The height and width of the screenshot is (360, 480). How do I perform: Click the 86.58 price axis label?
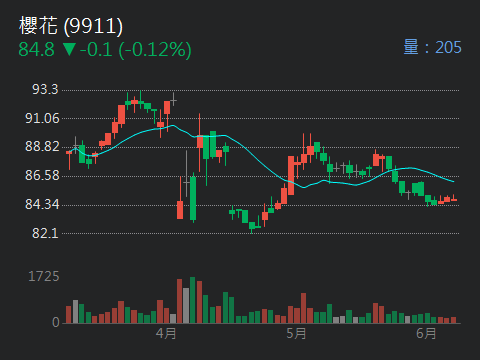(42, 175)
